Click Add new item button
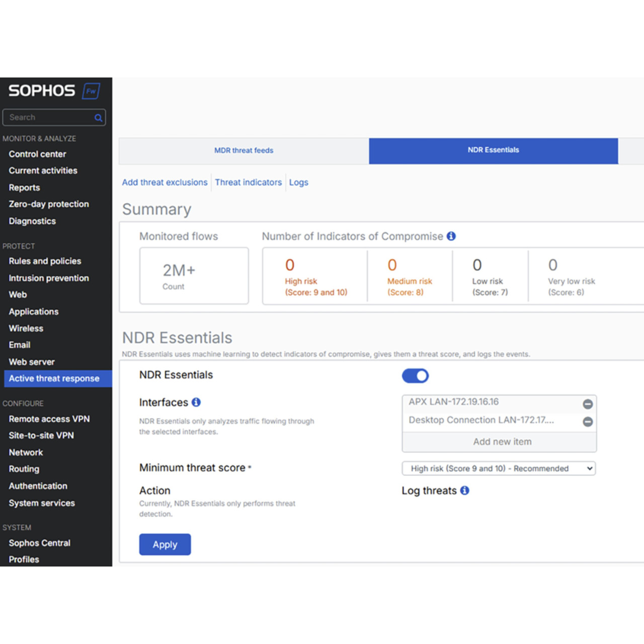Viewport: 644px width, 644px height. coord(500,442)
